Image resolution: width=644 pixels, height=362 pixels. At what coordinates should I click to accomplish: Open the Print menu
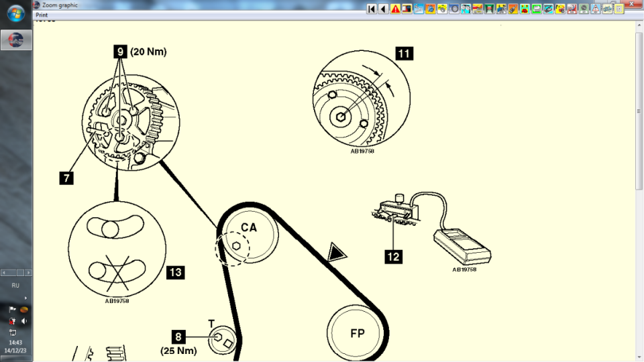pos(42,15)
